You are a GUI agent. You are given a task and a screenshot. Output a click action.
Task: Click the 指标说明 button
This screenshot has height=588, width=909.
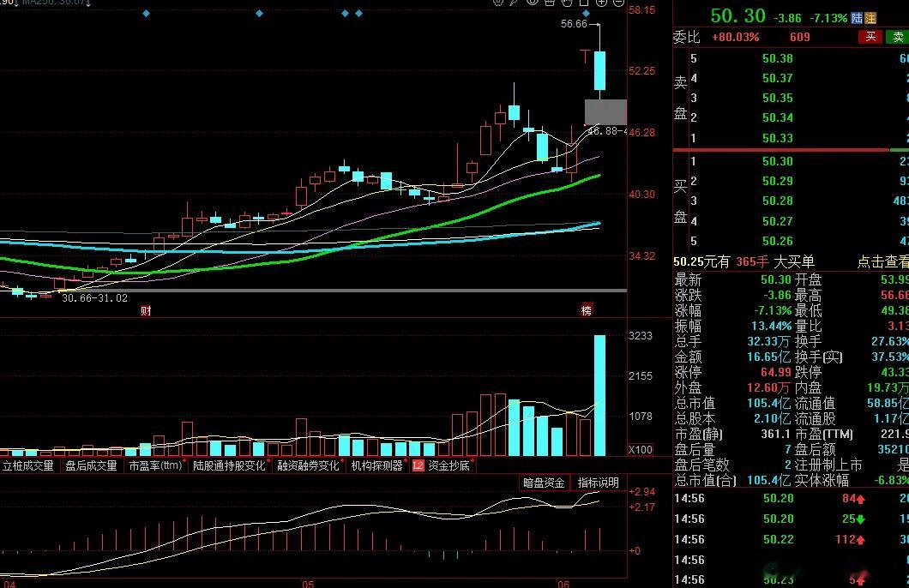tap(599, 483)
